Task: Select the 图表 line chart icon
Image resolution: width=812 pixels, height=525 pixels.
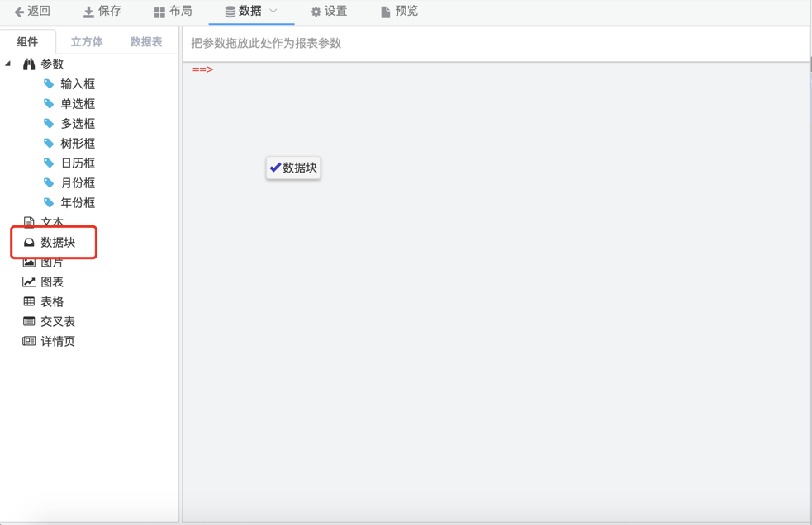Action: click(x=29, y=282)
